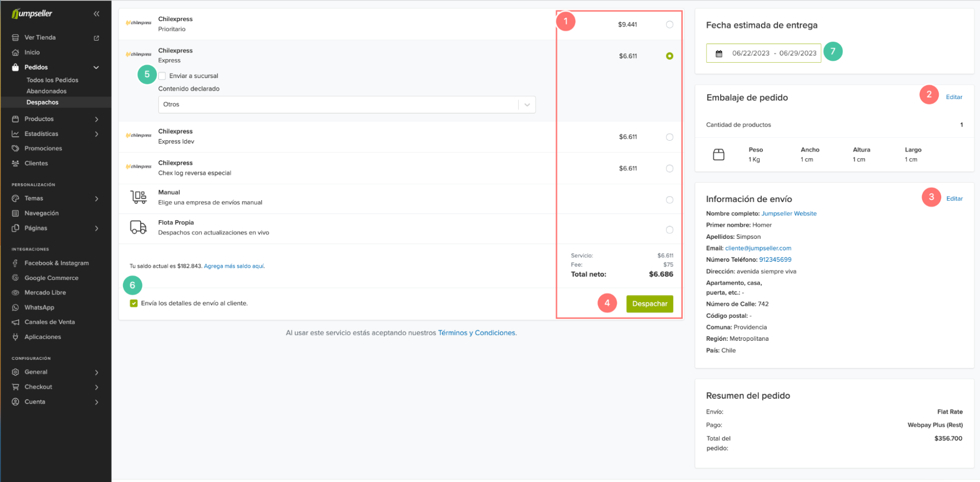Open the Contenido declarado dropdown showing Otros
The width and height of the screenshot is (980, 482).
coord(347,104)
